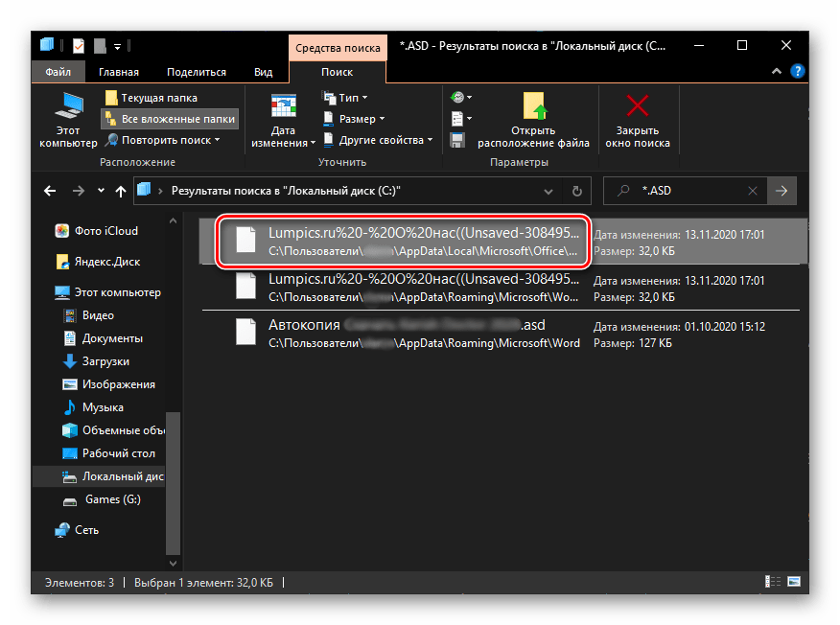Click the 'Этот компьютер' ribbon icon
The height and width of the screenshot is (625, 840).
click(x=67, y=120)
